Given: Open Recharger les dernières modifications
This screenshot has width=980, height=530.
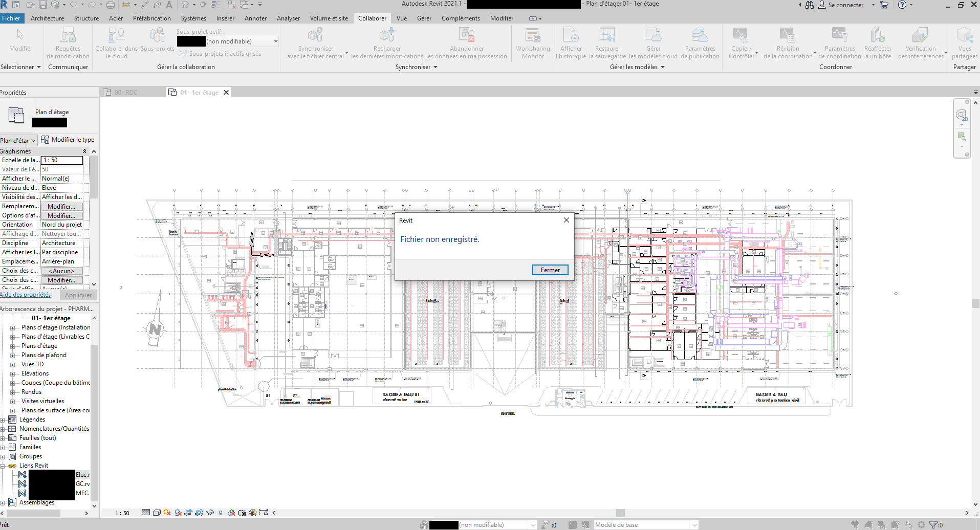Looking at the screenshot, I should tap(387, 43).
